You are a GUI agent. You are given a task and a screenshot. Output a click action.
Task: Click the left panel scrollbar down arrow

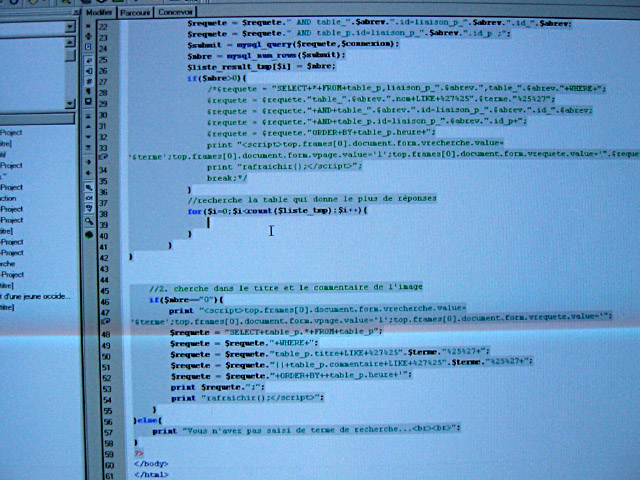pyautogui.click(x=70, y=103)
